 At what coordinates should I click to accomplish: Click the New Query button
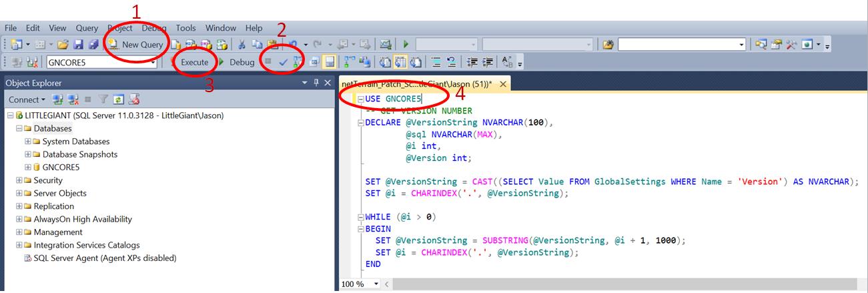point(136,45)
